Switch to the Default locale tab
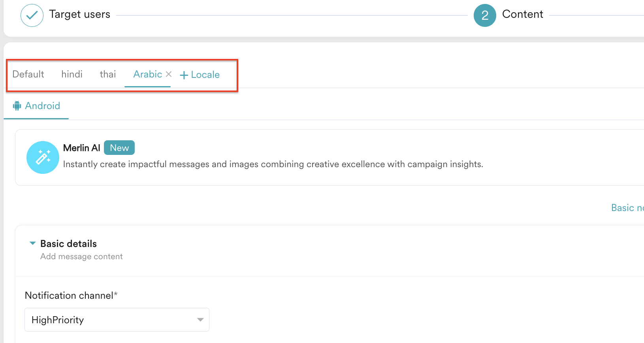Image resolution: width=644 pixels, height=343 pixels. coord(28,74)
